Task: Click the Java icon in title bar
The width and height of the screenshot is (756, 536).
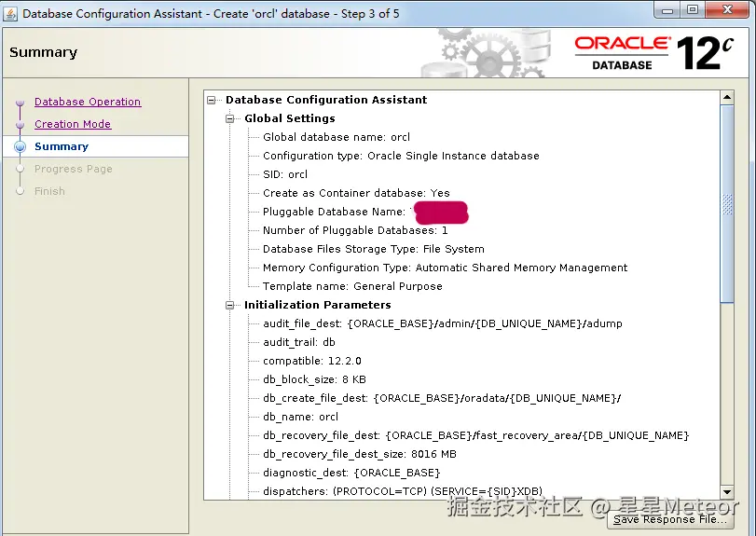Action: point(10,13)
